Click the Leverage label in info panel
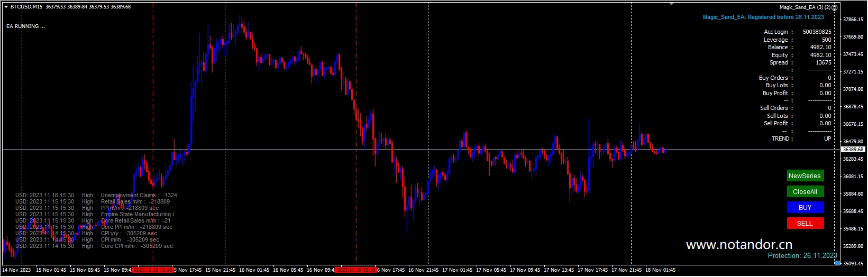This screenshot has width=868, height=277. (775, 40)
